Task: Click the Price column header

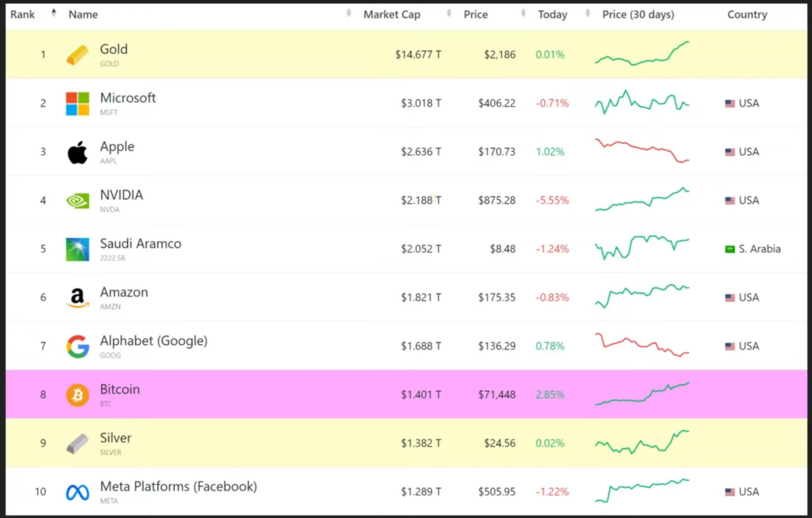Action: [x=475, y=14]
